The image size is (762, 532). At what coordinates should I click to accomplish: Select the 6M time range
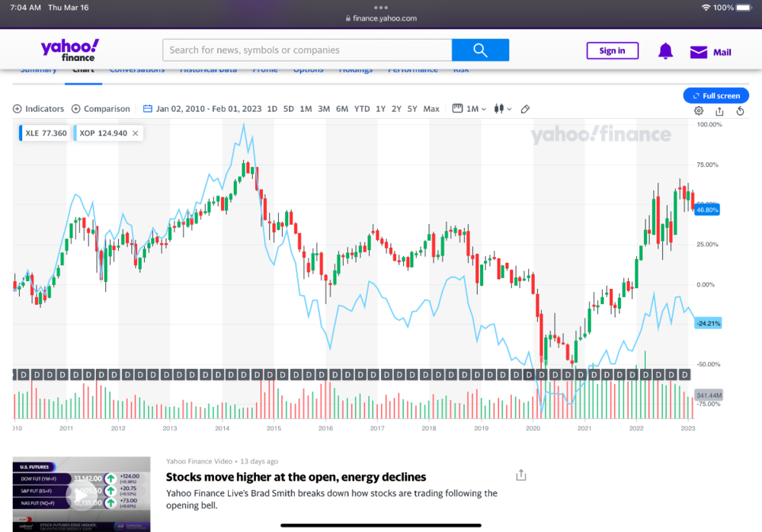click(x=342, y=109)
